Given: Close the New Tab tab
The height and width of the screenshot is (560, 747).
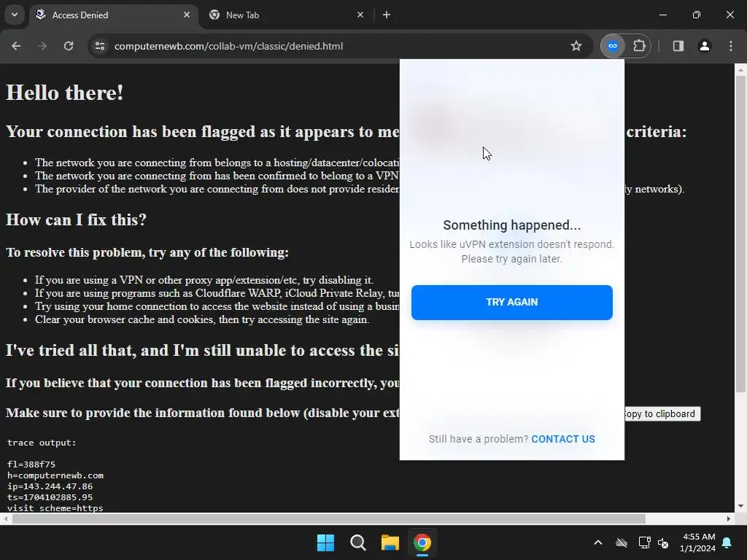Looking at the screenshot, I should [360, 15].
